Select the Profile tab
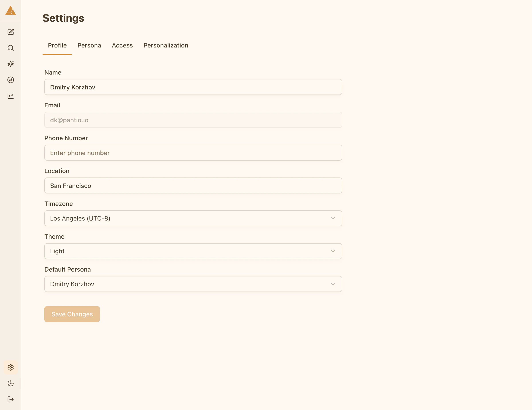Viewport: 532px width, 410px height. [57, 45]
